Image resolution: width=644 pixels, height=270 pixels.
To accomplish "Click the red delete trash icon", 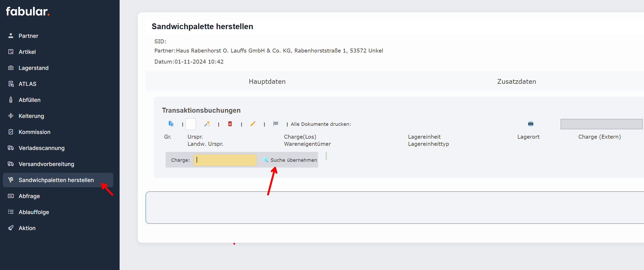I will [230, 124].
